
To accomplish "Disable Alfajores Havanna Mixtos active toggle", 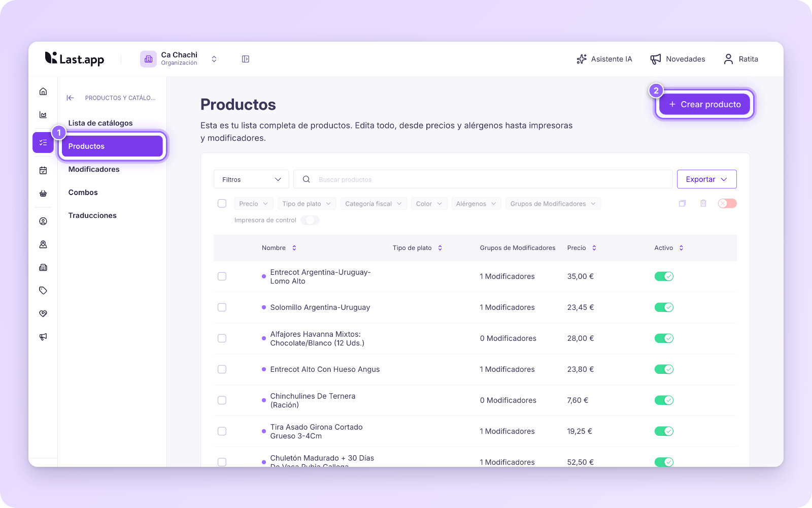I will click(664, 338).
